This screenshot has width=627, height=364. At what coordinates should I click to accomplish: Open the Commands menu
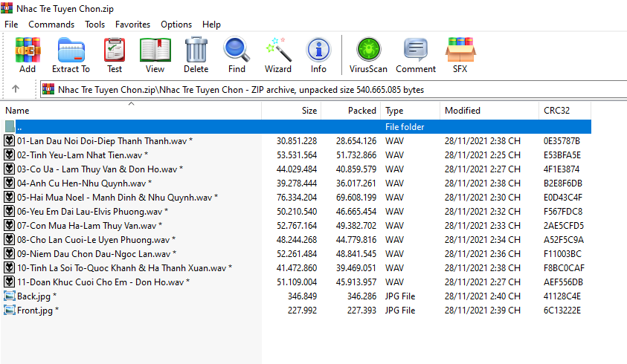coord(51,25)
